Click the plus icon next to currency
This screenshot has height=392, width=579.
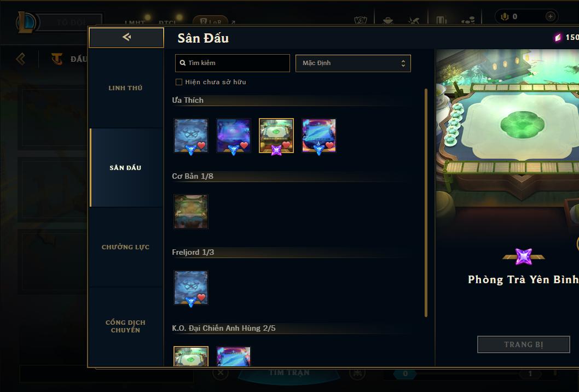(x=550, y=16)
